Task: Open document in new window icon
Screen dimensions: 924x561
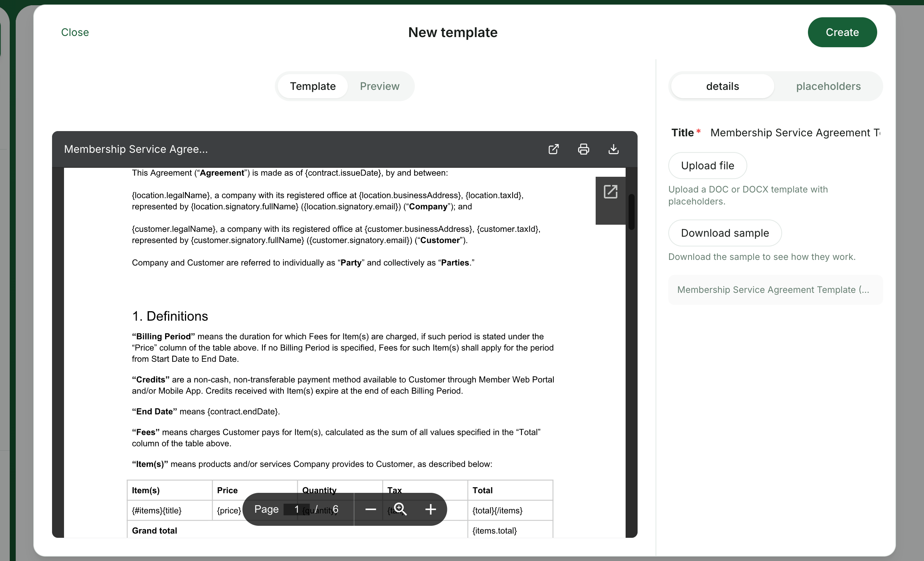Action: pos(553,149)
